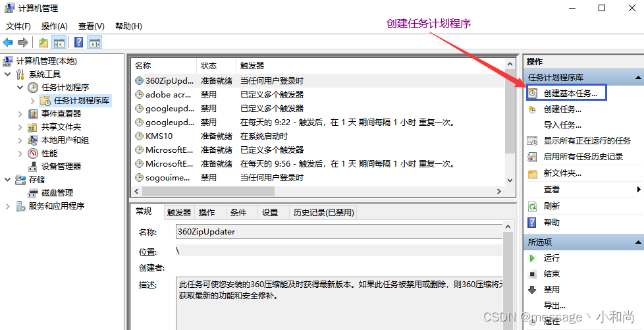The height and width of the screenshot is (330, 644).
Task: Open the 帮助(H) menu
Action: tap(128, 26)
